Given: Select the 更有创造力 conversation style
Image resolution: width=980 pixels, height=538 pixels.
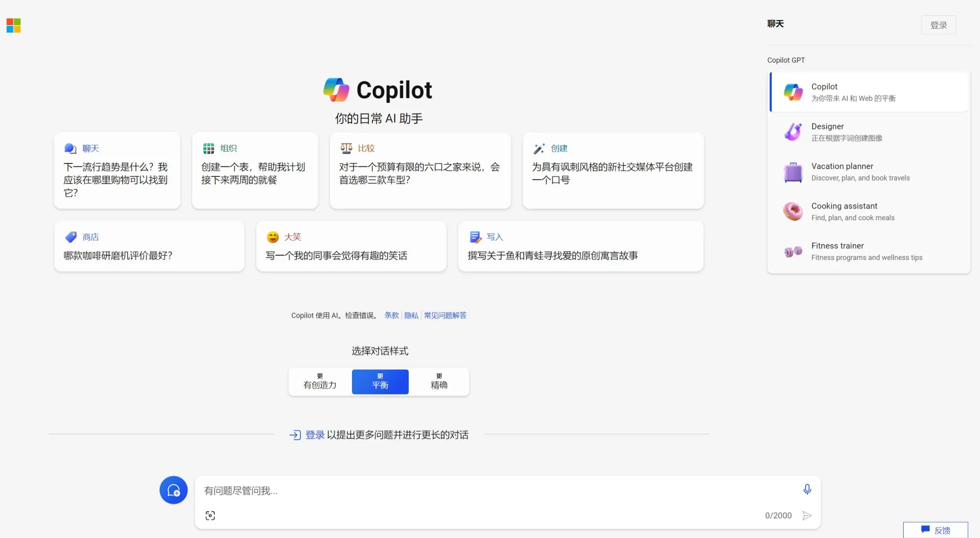Looking at the screenshot, I should [x=320, y=381].
